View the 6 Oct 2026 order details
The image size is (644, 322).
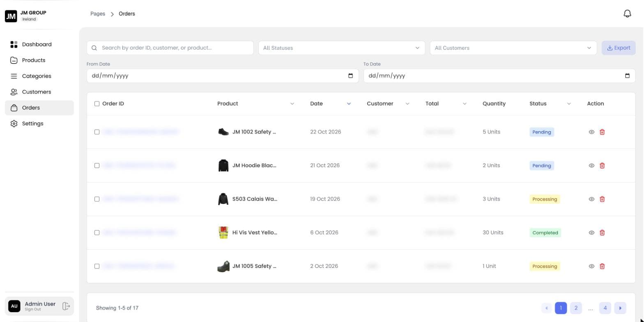pyautogui.click(x=591, y=233)
